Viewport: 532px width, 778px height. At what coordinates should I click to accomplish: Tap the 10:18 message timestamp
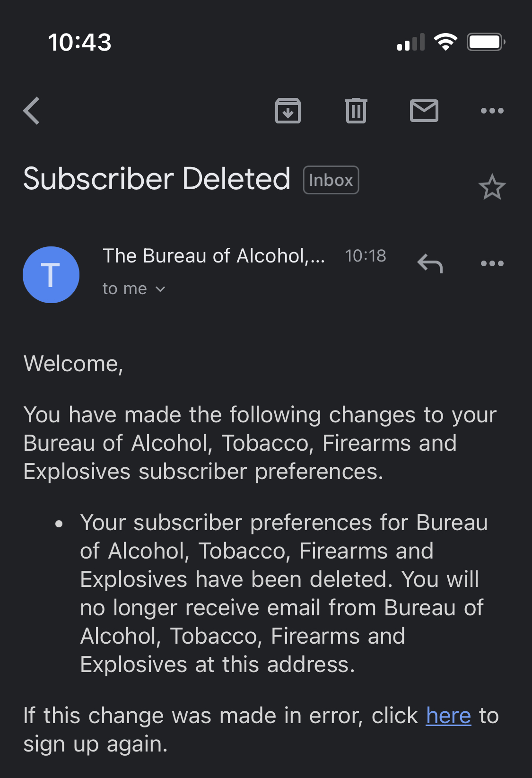[x=366, y=256]
